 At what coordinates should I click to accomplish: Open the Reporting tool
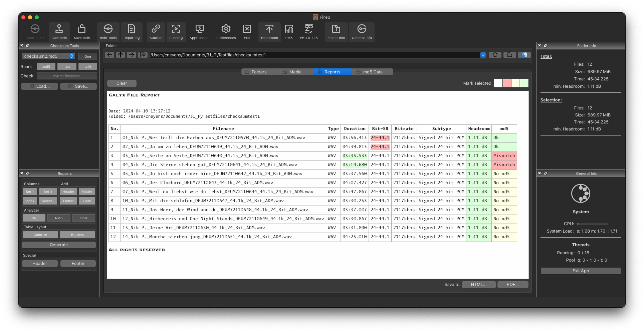[x=131, y=32]
